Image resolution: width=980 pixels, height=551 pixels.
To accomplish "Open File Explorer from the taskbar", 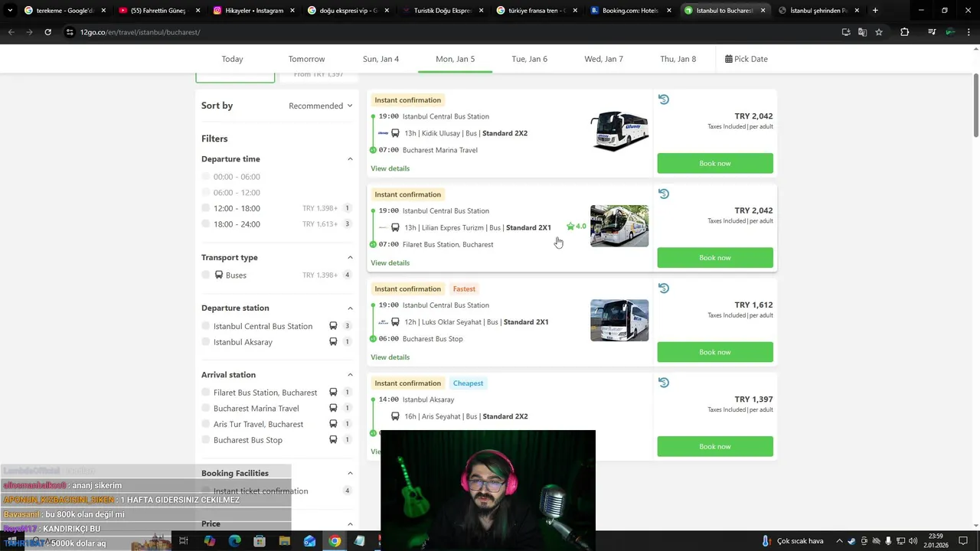I will click(x=285, y=541).
